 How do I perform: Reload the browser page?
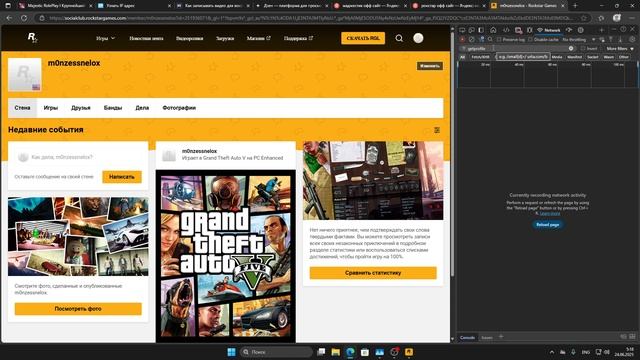click(x=24, y=18)
